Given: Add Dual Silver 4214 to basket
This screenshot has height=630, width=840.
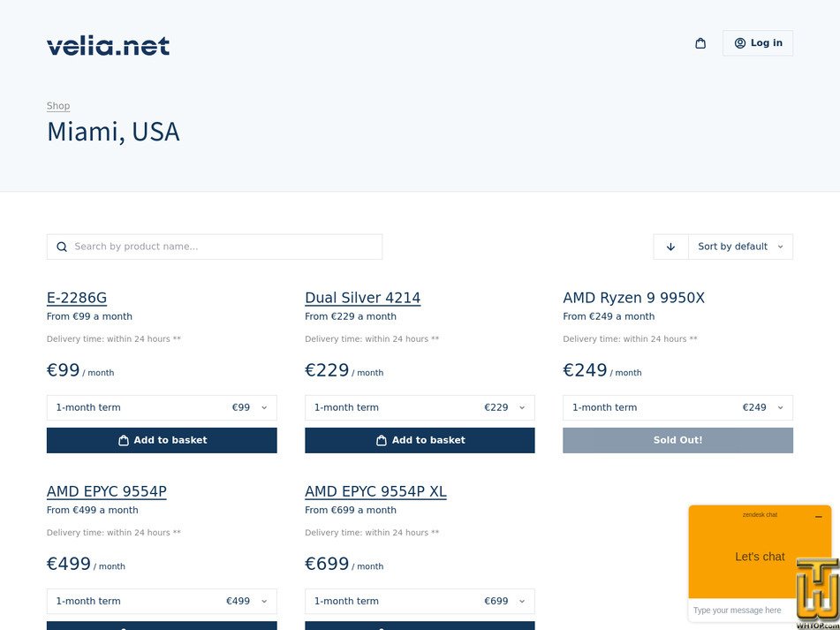Looking at the screenshot, I should click(x=420, y=440).
